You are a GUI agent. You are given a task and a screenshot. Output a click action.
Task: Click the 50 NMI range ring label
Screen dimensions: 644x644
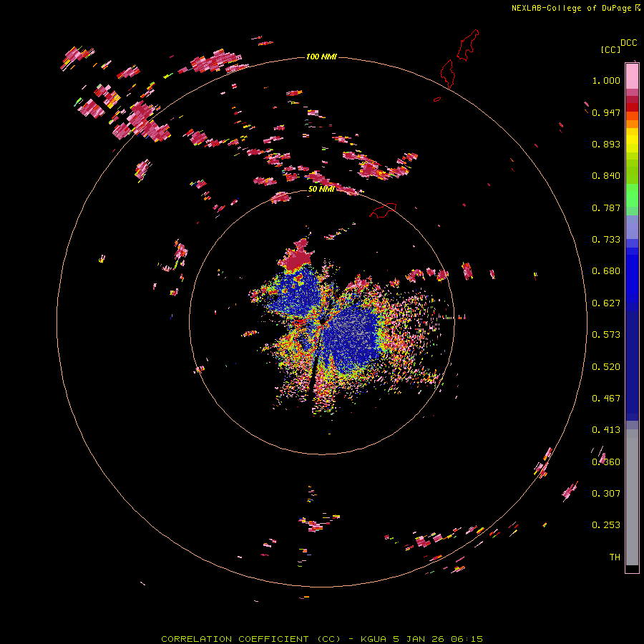tap(321, 189)
